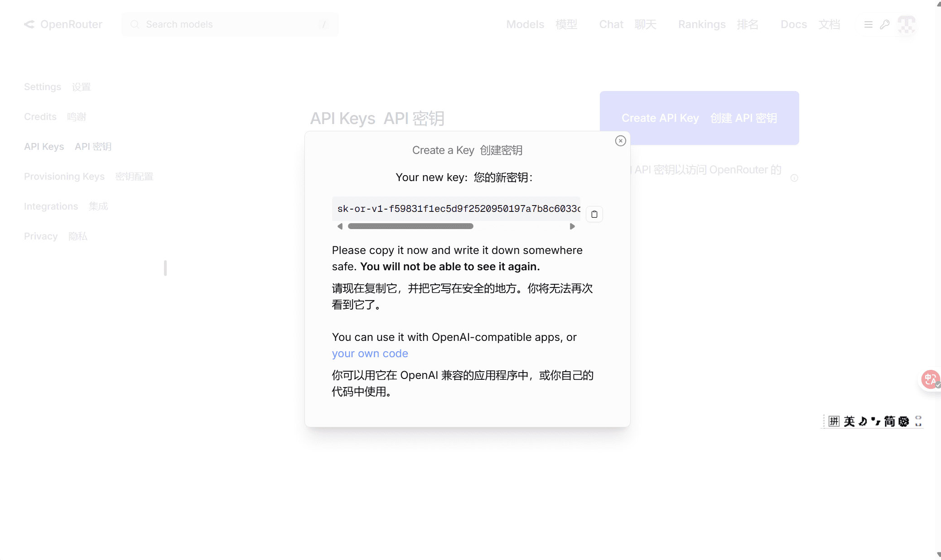Click the key icon in header
The image size is (941, 560).
pos(884,24)
